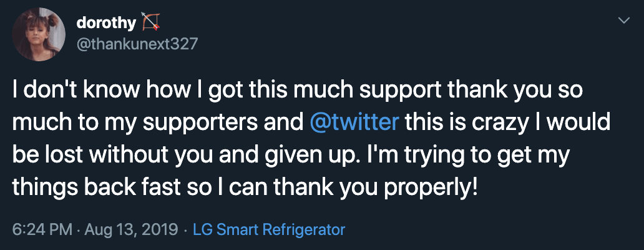Click the dot separator before source label
Viewport: 644px width, 250px height.
[186, 230]
